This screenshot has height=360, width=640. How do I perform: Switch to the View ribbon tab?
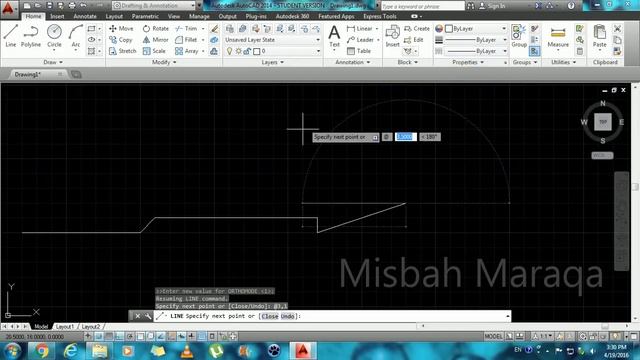174,16
